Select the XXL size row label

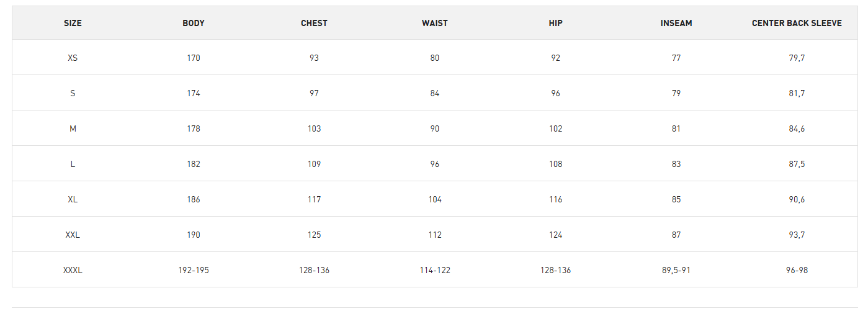pyautogui.click(x=73, y=235)
